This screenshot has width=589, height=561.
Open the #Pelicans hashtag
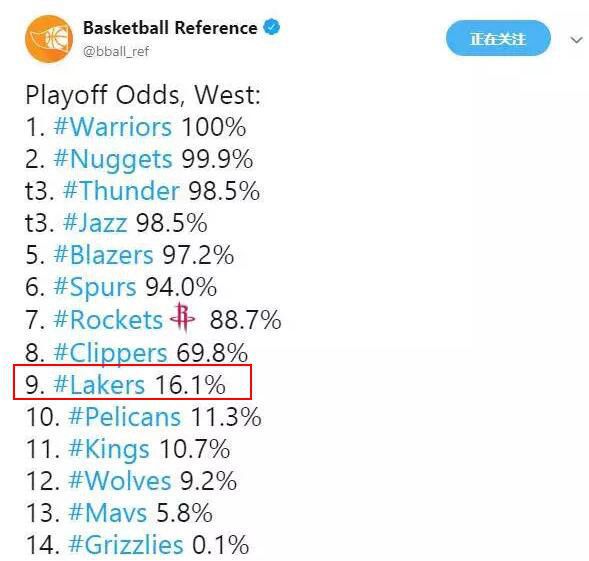(x=125, y=417)
